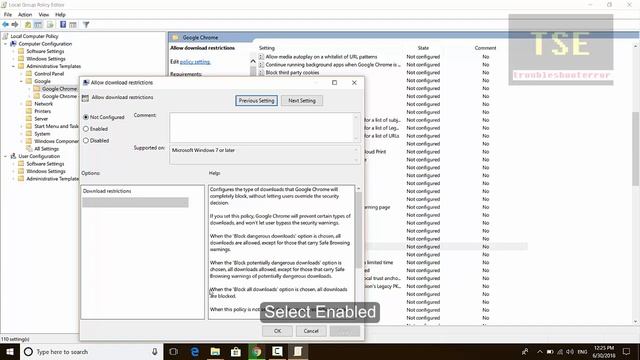Viewport: 640px width, 360px height.
Task: Toggle the Show/Hide Action Pane icon
Action: (x=73, y=24)
